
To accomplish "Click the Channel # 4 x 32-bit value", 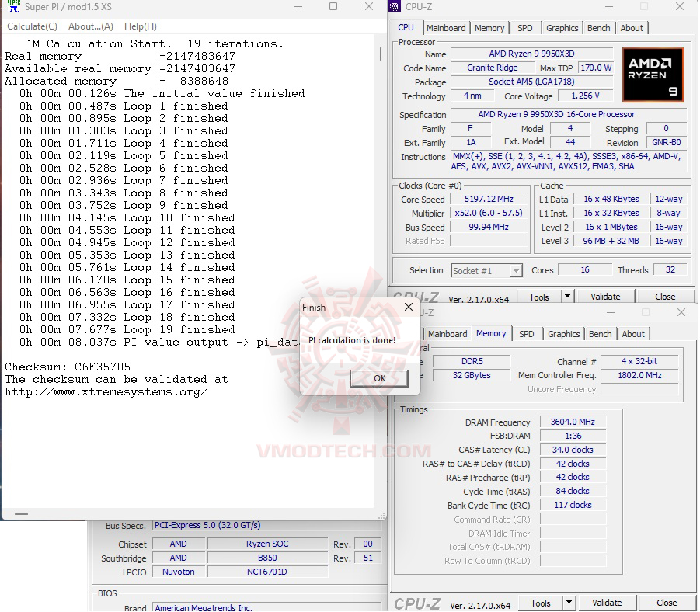I will pos(639,361).
